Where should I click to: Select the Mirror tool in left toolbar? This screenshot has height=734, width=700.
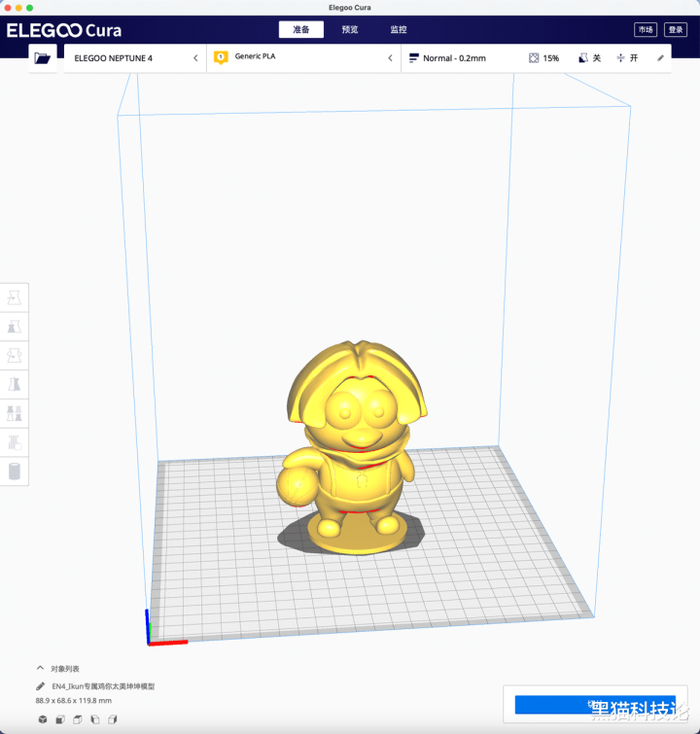pos(14,385)
